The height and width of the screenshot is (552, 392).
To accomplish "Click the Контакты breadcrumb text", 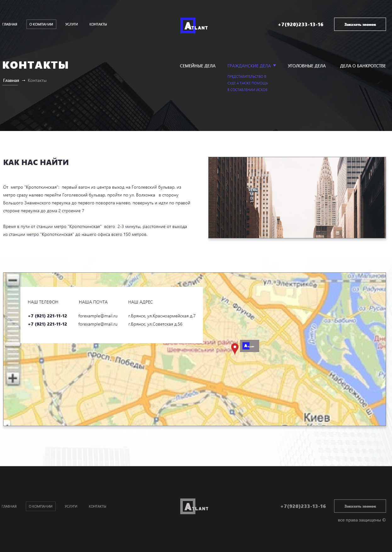I will click(x=37, y=81).
